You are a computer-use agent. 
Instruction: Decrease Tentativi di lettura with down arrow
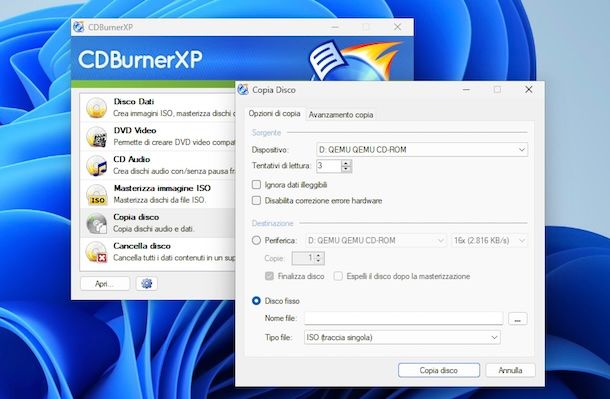[x=346, y=169]
